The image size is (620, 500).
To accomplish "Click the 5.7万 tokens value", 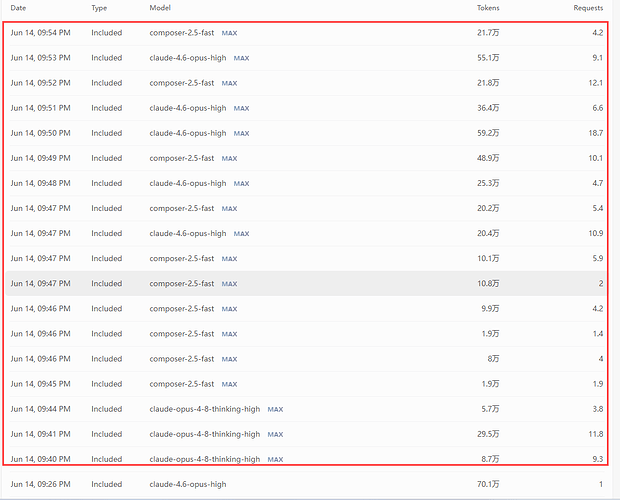I will click(490, 409).
